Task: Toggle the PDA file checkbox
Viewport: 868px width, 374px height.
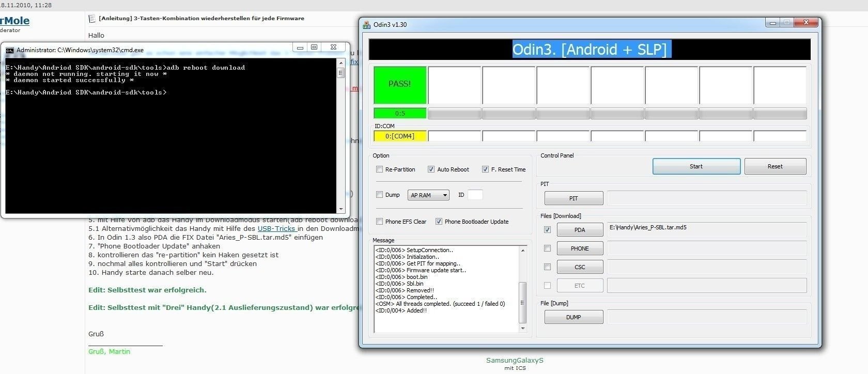Action: pyautogui.click(x=547, y=229)
